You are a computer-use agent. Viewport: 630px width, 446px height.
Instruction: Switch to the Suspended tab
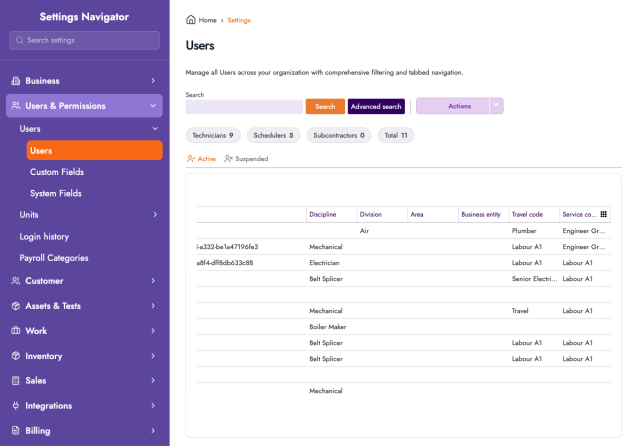point(246,158)
